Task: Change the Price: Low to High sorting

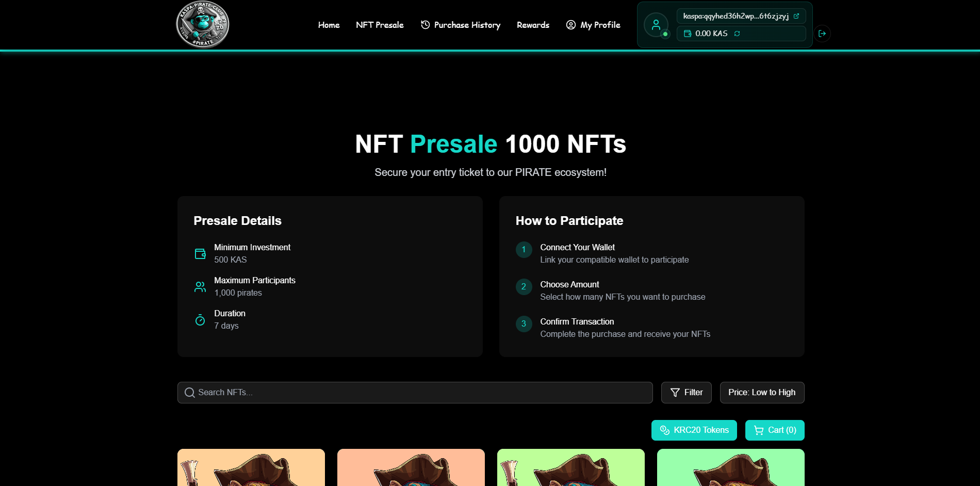Action: coord(762,393)
